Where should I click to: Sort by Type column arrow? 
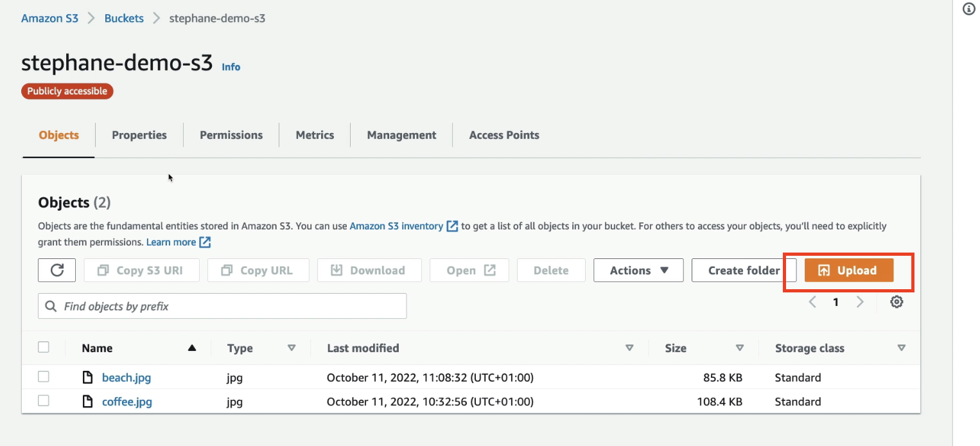pyautogui.click(x=292, y=348)
